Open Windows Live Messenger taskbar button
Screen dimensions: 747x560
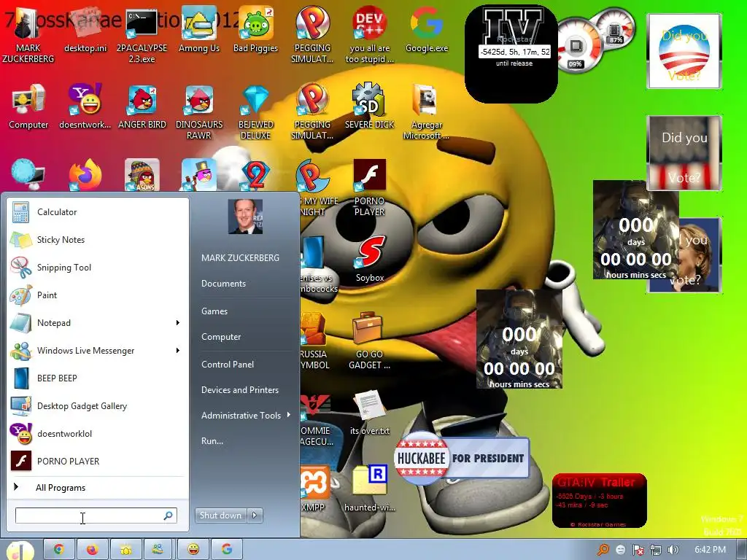(x=158, y=550)
